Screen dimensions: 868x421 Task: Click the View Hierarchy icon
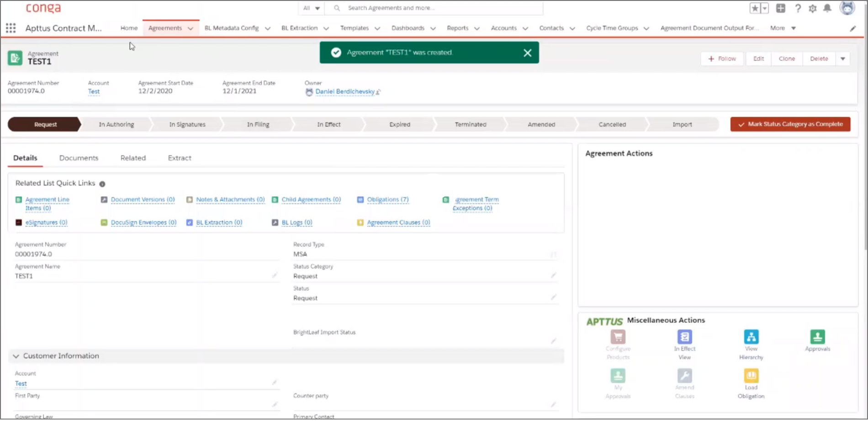click(x=751, y=337)
